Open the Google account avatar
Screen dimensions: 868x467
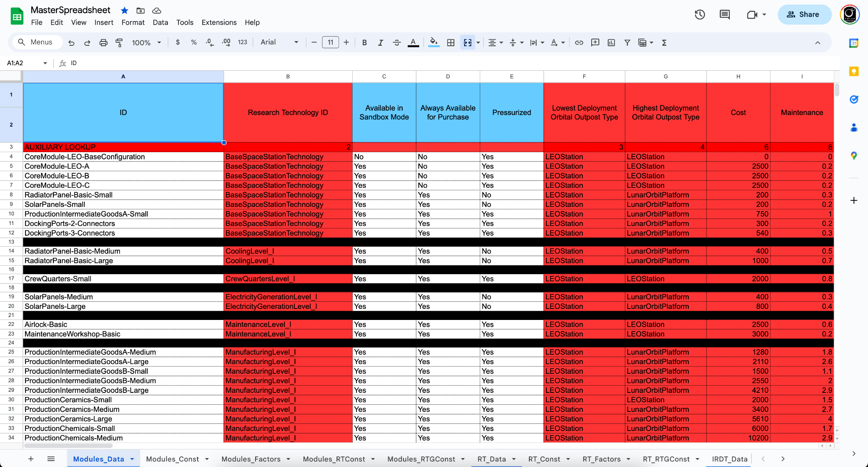[850, 14]
